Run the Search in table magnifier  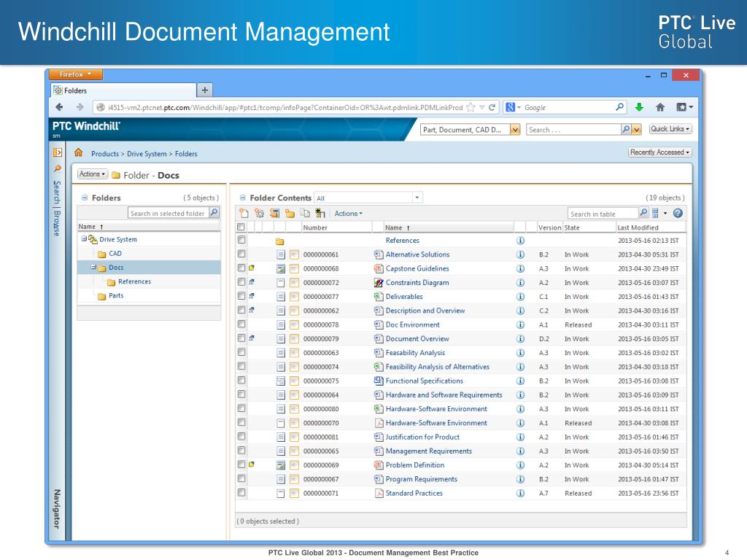click(x=643, y=213)
